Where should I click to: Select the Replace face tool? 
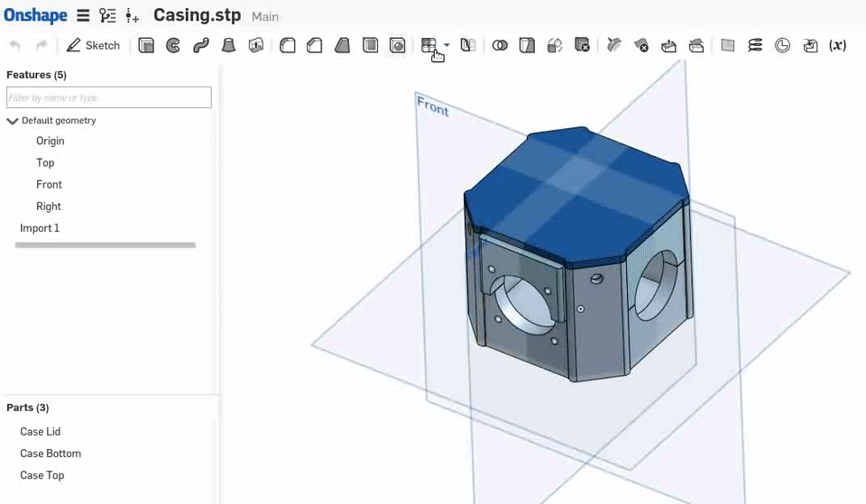pyautogui.click(x=696, y=45)
